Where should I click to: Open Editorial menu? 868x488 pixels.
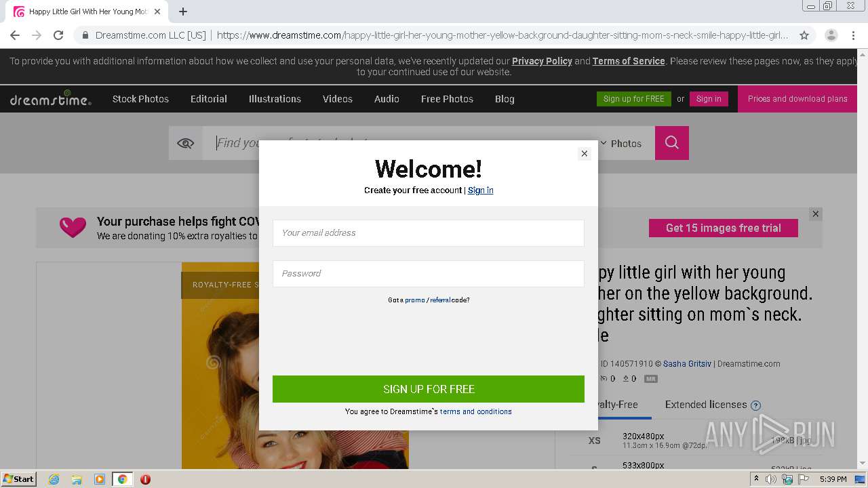coord(209,99)
